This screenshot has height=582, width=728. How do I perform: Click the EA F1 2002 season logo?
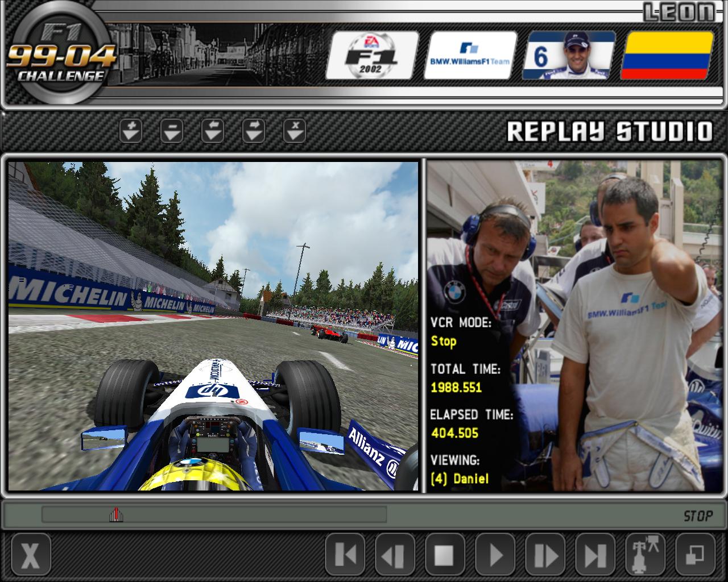tap(373, 55)
